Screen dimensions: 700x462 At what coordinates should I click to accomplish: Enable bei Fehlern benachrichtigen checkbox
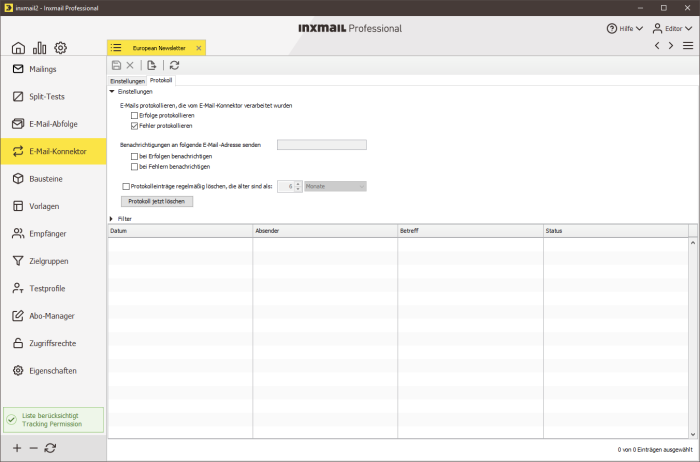coord(134,167)
